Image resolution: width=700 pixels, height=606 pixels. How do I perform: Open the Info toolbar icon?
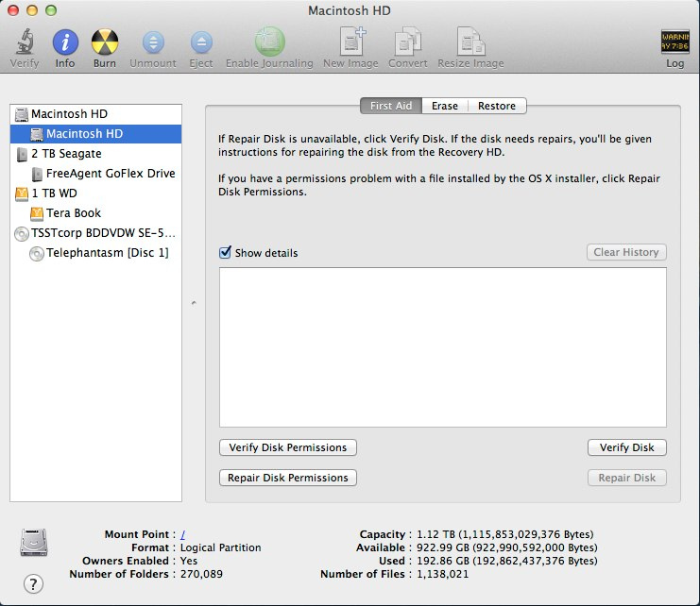click(65, 42)
